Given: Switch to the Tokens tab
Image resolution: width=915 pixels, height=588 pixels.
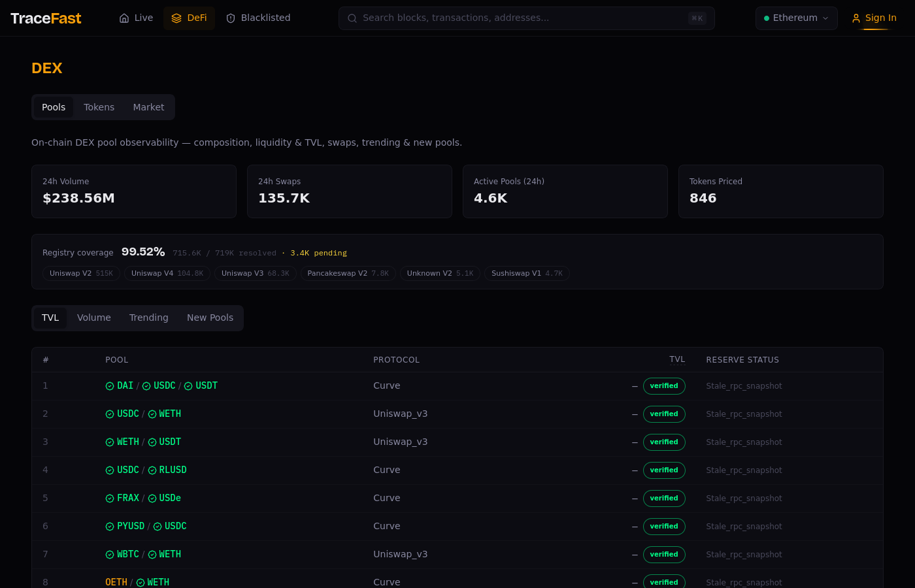Looking at the screenshot, I should (x=99, y=107).
